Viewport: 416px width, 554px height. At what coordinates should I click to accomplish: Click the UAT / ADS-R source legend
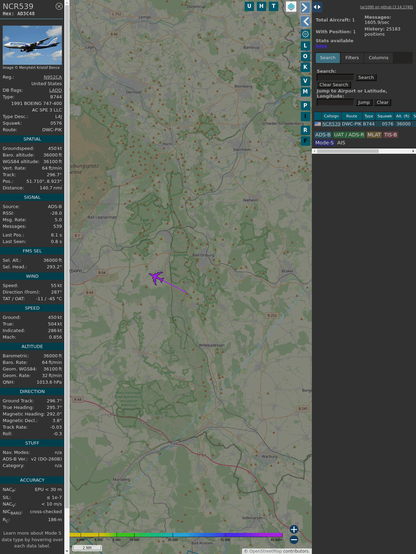[x=348, y=135]
